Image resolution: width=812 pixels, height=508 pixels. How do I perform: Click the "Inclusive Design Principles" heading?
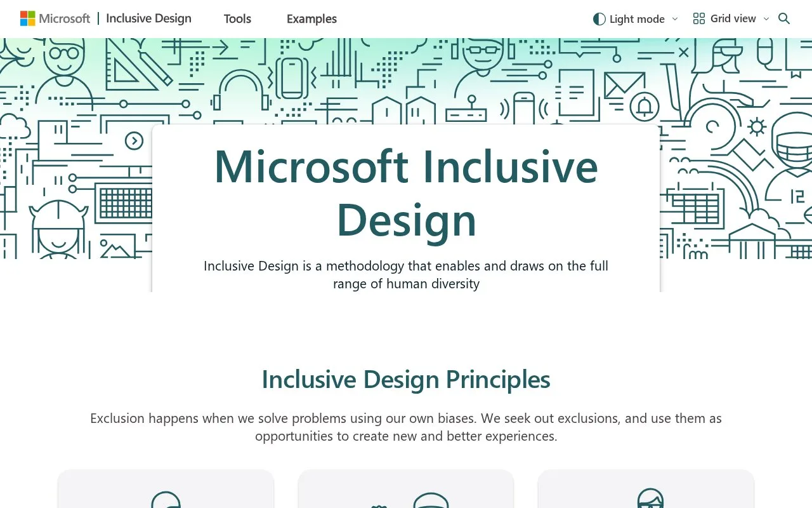click(406, 379)
